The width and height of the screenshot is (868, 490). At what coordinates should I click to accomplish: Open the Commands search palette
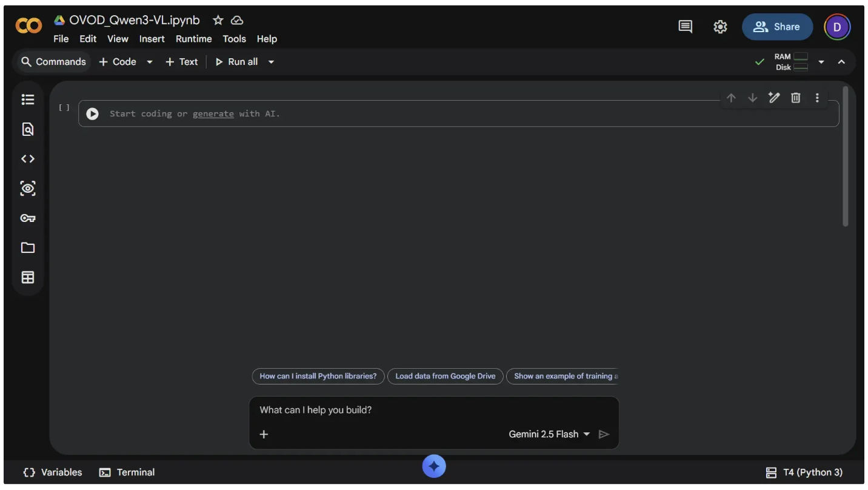coord(53,62)
